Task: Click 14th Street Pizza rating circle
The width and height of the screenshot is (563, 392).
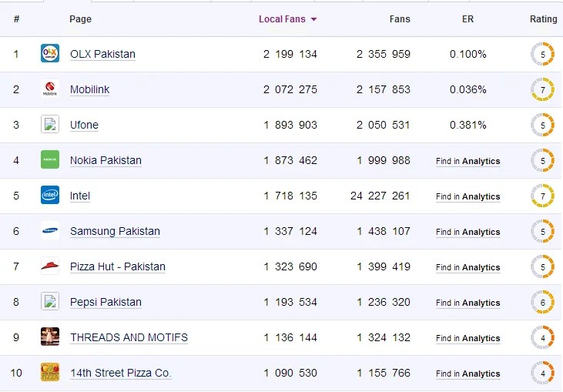Action: (542, 374)
